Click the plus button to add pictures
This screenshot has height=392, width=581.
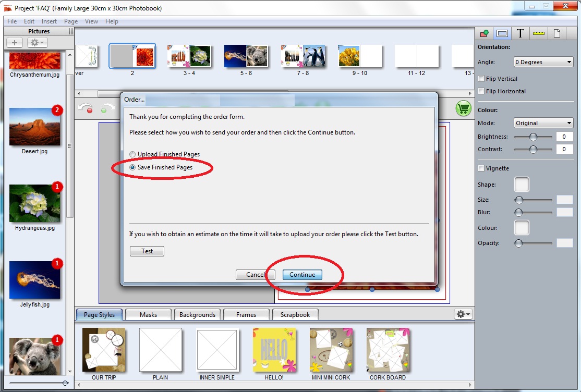click(15, 43)
